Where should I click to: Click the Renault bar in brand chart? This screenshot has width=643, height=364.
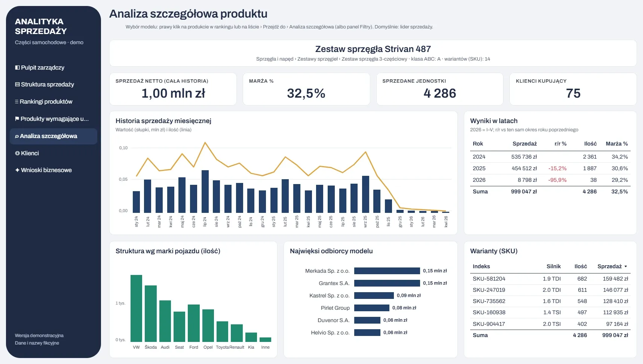click(x=237, y=333)
